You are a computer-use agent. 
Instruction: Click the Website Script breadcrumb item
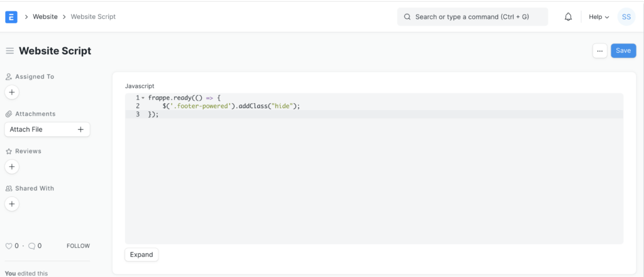click(x=93, y=17)
